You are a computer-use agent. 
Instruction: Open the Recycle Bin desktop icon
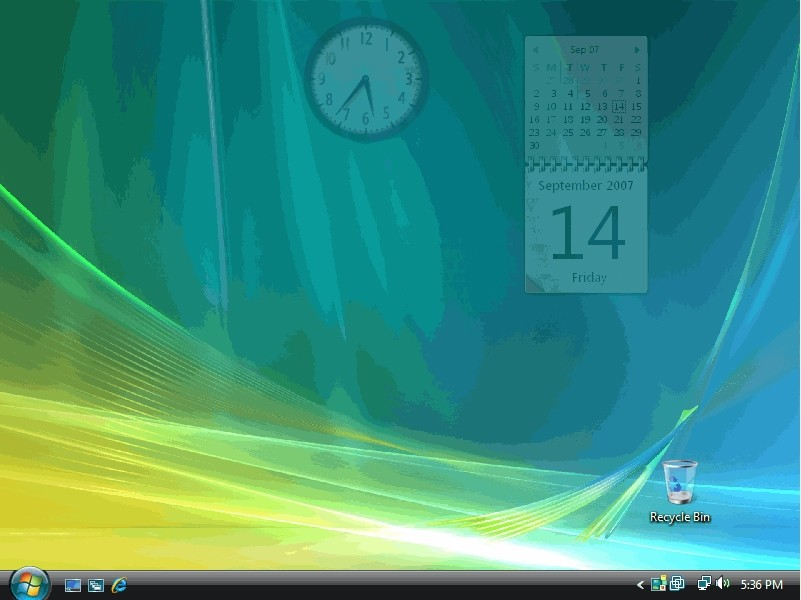[x=679, y=492]
